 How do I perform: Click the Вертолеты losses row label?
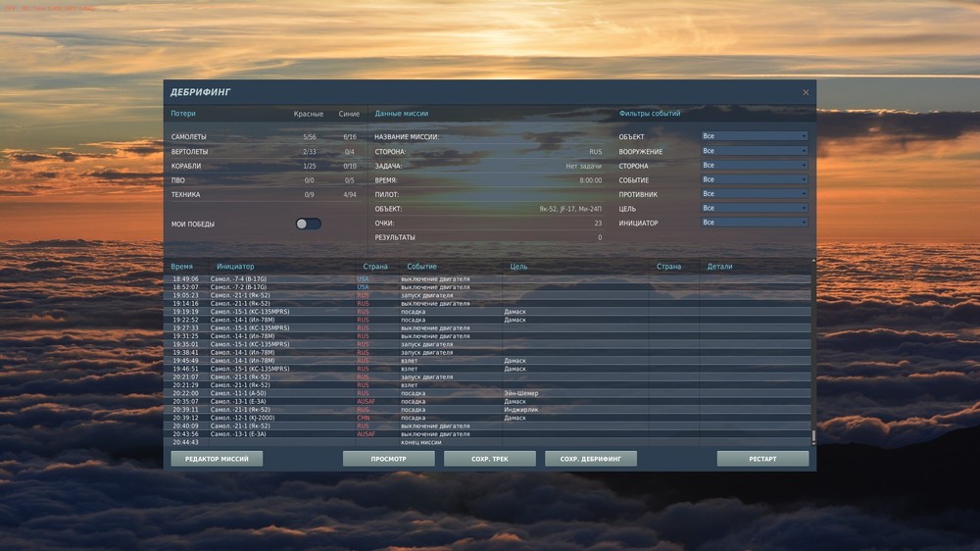(x=189, y=152)
